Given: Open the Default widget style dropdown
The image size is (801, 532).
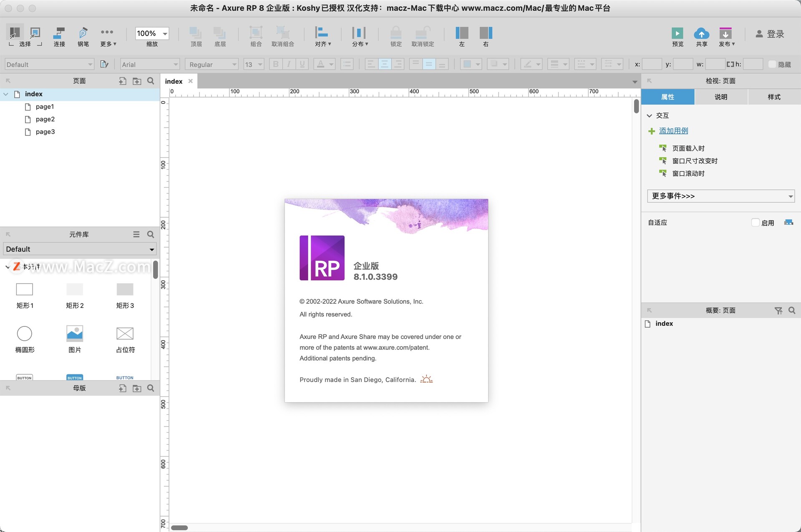Looking at the screenshot, I should pos(49,64).
